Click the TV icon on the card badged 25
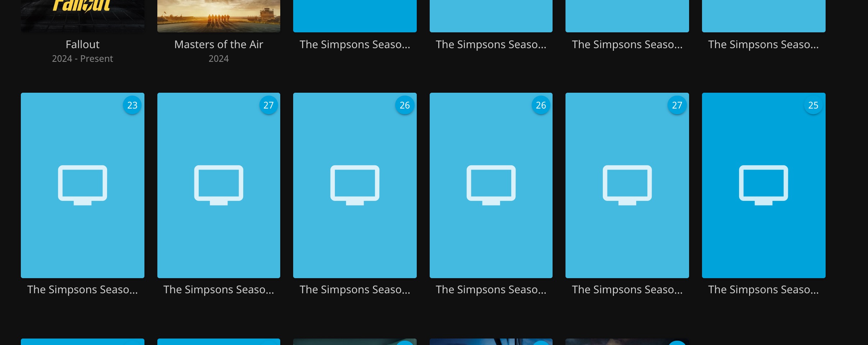 (763, 185)
